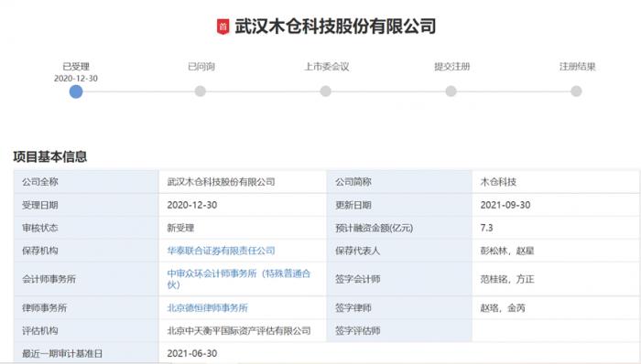Click the red badge icon beside company title

[x=223, y=27]
